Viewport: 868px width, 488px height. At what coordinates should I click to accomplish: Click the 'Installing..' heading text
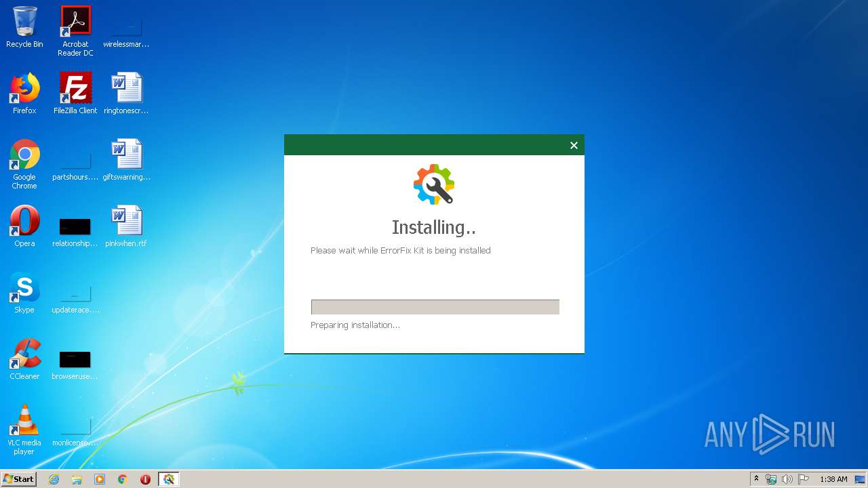coord(434,227)
